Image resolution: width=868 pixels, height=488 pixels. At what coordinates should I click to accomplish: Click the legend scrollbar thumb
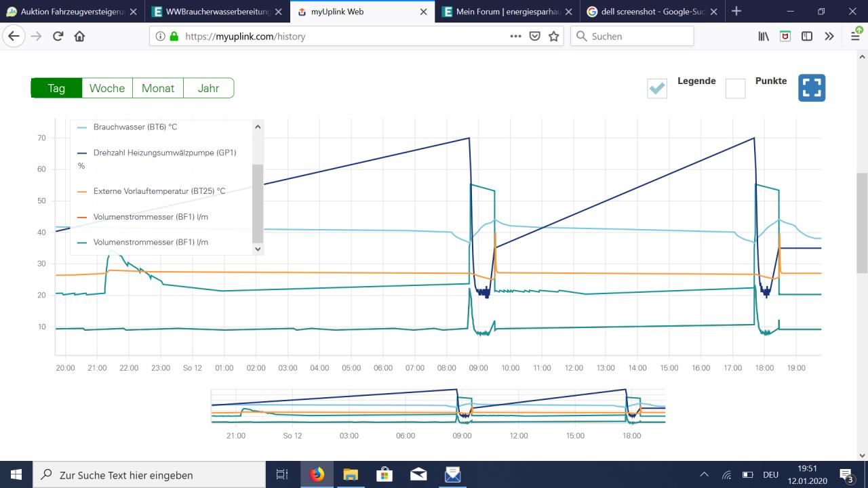(258, 203)
